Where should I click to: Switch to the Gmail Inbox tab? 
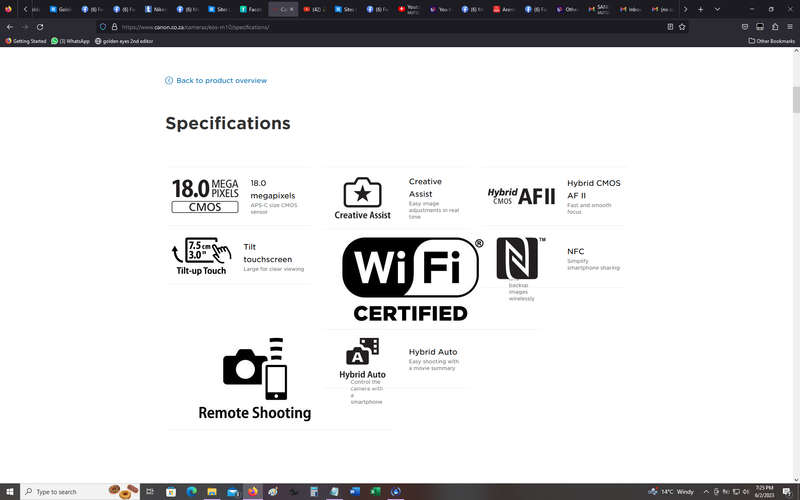[x=631, y=9]
